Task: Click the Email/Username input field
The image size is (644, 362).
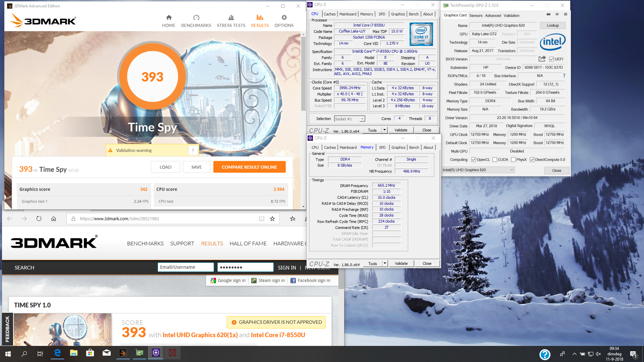Action: coord(185,267)
